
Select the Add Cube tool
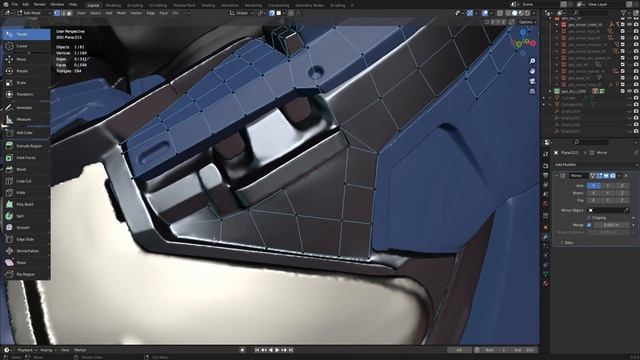(26, 133)
